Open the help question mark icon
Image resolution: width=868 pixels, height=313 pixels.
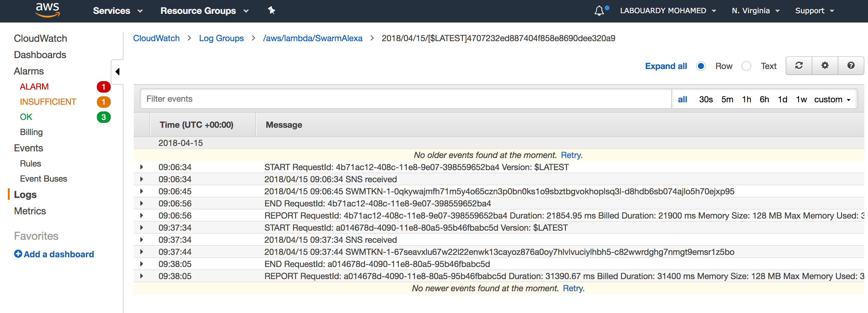[x=851, y=66]
